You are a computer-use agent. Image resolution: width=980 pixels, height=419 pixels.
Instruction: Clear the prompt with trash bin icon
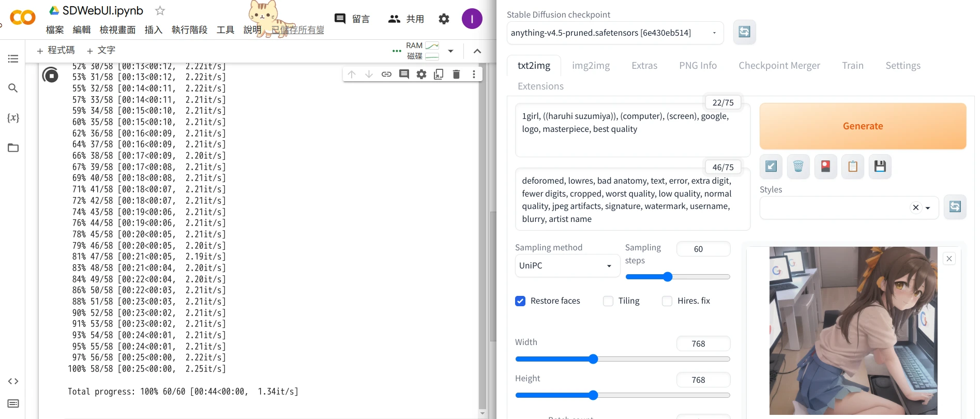click(x=798, y=167)
